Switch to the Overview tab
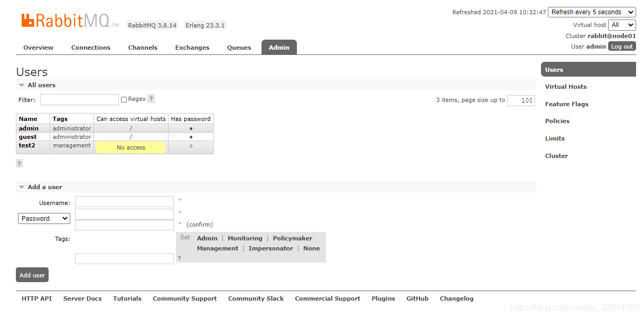Image resolution: width=644 pixels, height=317 pixels. pyautogui.click(x=38, y=48)
